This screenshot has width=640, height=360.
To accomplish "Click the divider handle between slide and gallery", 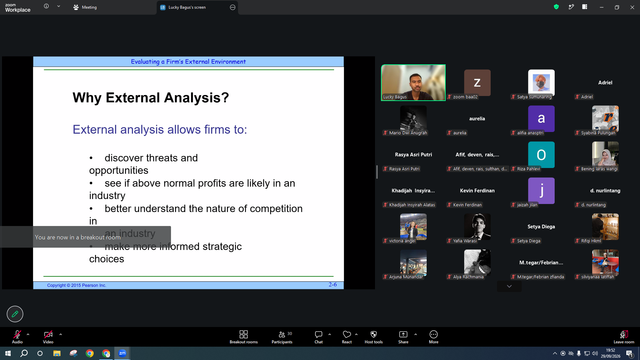I will tap(377, 172).
